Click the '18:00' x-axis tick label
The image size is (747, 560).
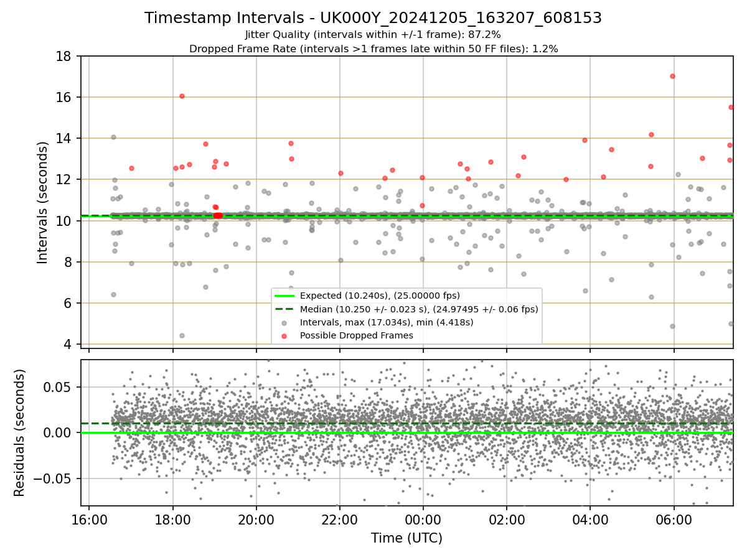[x=172, y=519]
